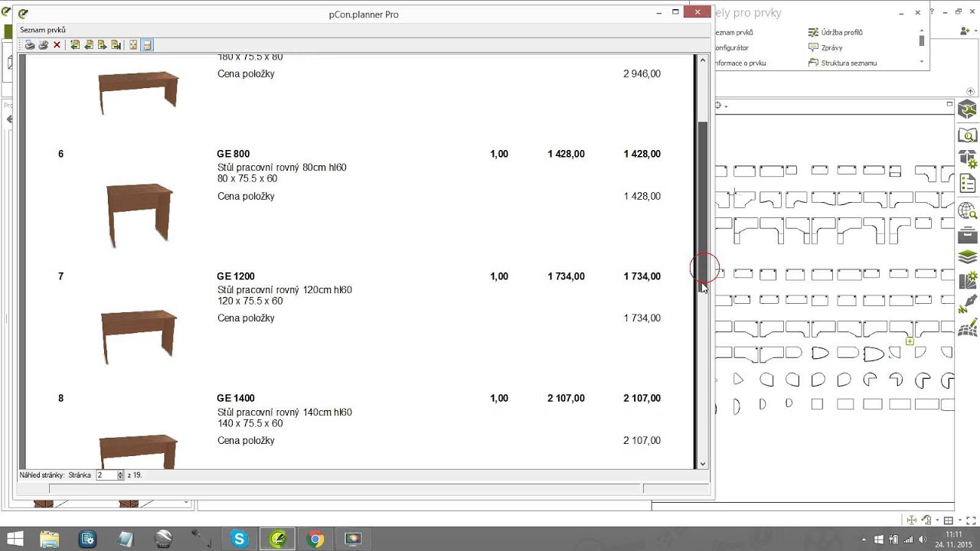
Task: Click Konfigurátor ribbon item
Action: coord(731,47)
